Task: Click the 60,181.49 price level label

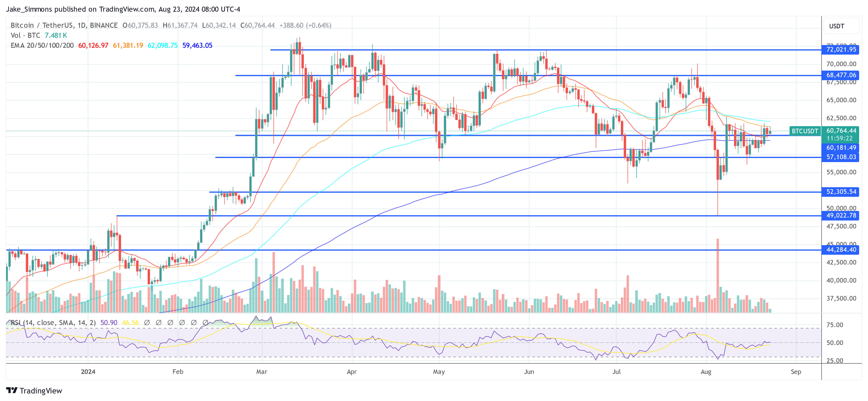Action: (841, 148)
